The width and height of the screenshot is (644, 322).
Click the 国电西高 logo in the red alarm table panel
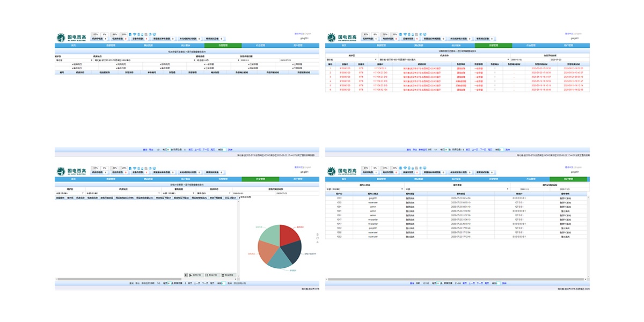point(342,38)
